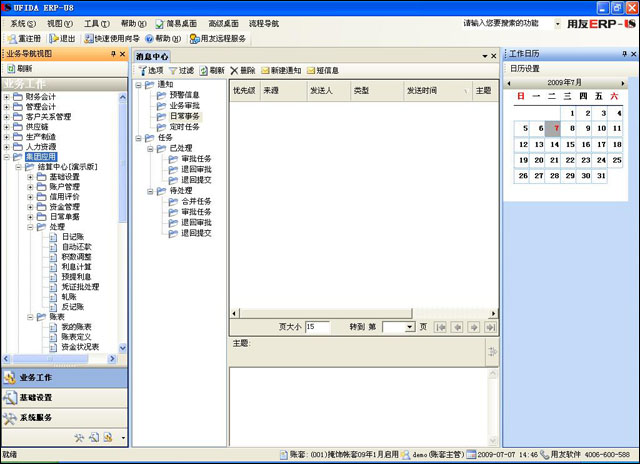This screenshot has height=464, width=640.
Task: Select 预警信息 in message tree
Action: [184, 95]
